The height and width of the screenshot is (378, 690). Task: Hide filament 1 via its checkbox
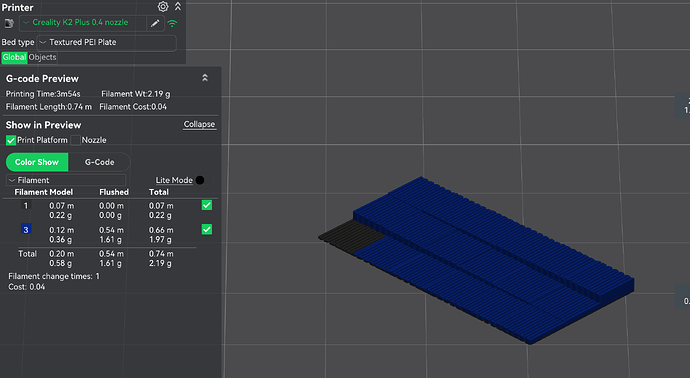pos(207,205)
